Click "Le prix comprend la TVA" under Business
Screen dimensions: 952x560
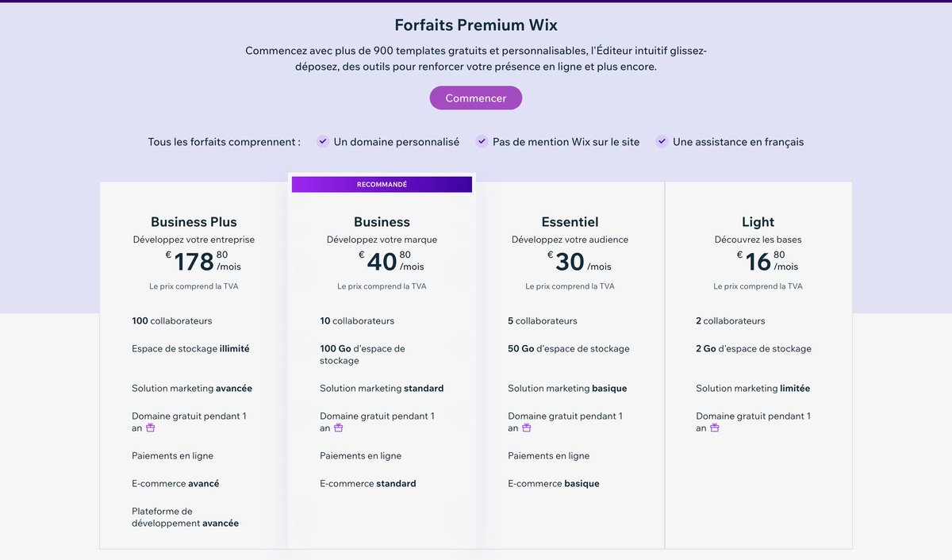pos(381,286)
